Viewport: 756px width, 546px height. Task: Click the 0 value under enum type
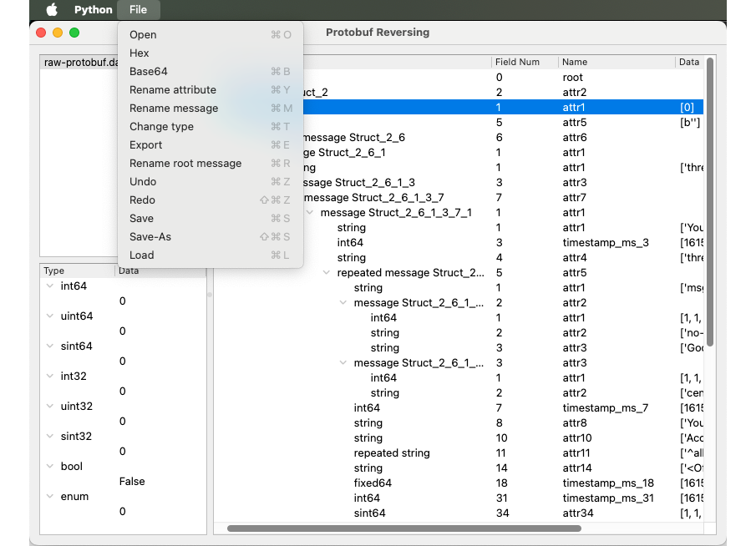pyautogui.click(x=123, y=511)
